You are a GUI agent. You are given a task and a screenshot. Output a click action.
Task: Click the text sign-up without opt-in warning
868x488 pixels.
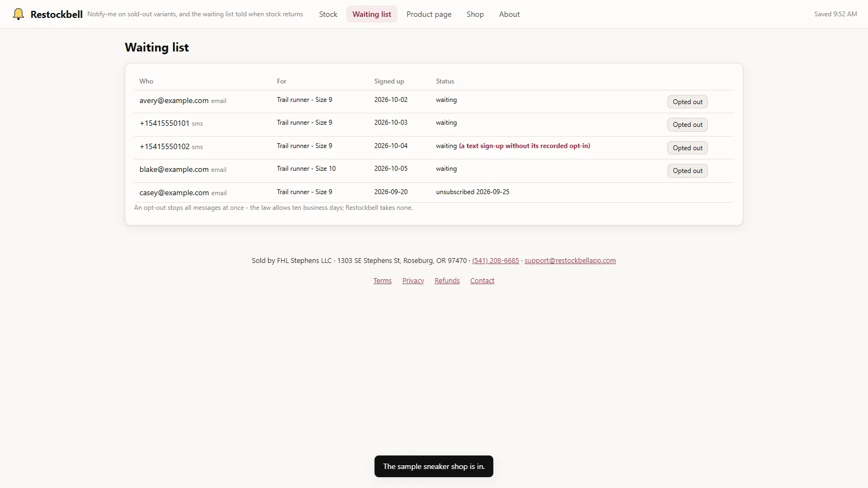(525, 146)
